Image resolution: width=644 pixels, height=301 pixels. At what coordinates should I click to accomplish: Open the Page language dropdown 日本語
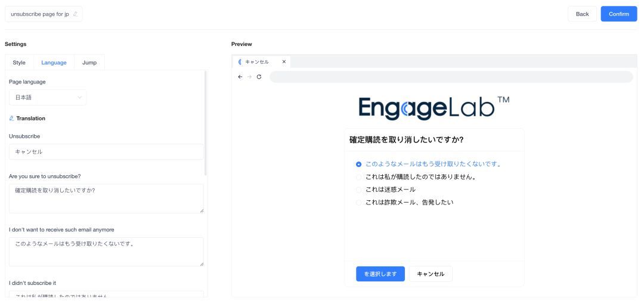48,98
